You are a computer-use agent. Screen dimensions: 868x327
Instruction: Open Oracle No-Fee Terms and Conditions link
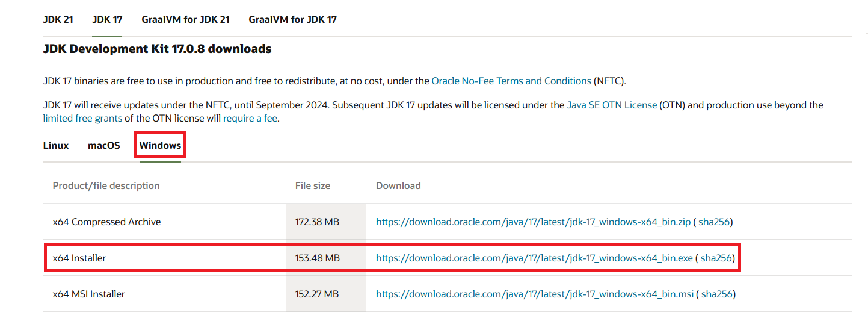coord(511,81)
